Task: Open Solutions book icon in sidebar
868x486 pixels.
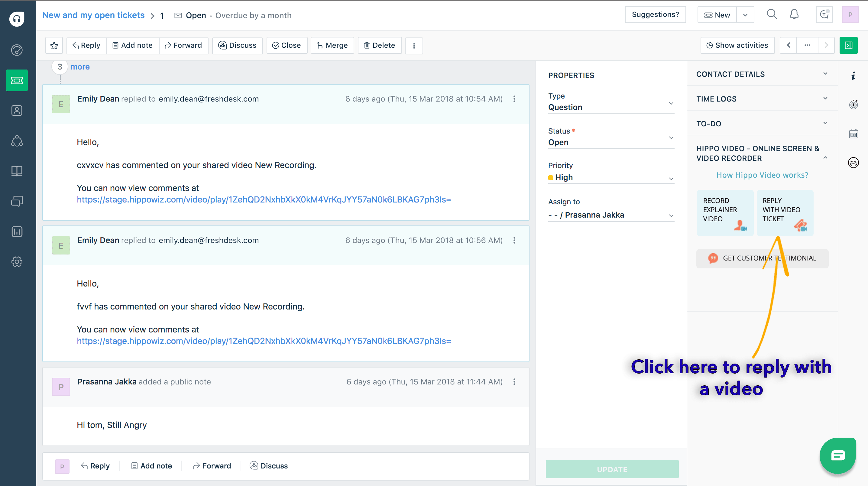Action: pos(17,171)
